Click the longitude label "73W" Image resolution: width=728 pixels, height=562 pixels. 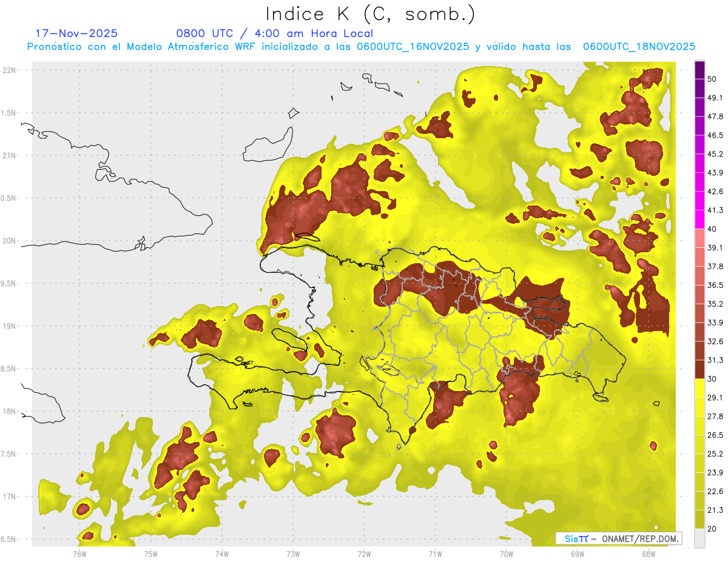click(x=293, y=554)
